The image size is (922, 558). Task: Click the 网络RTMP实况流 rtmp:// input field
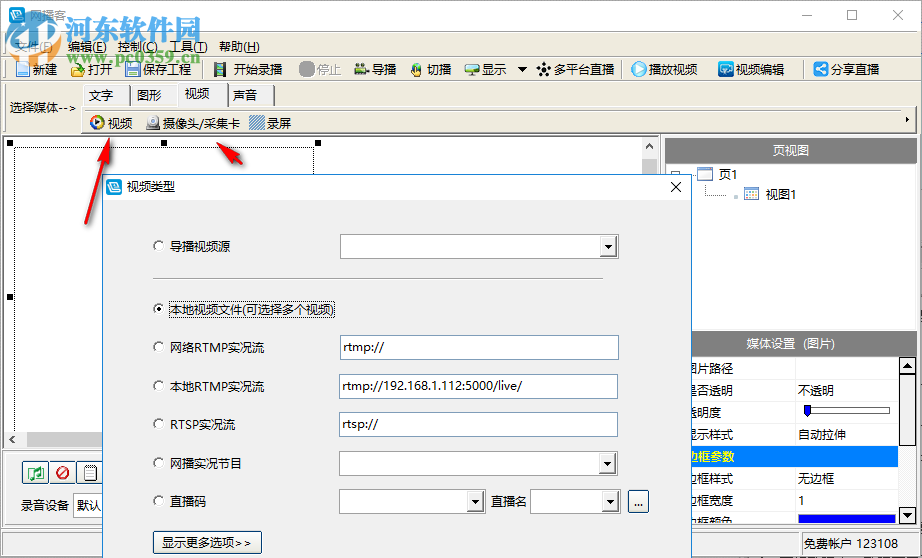pos(479,348)
